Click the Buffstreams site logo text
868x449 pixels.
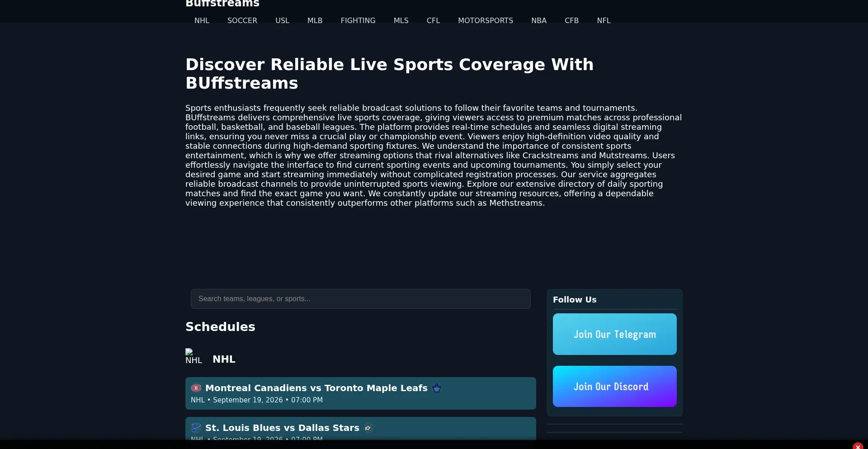(x=222, y=4)
